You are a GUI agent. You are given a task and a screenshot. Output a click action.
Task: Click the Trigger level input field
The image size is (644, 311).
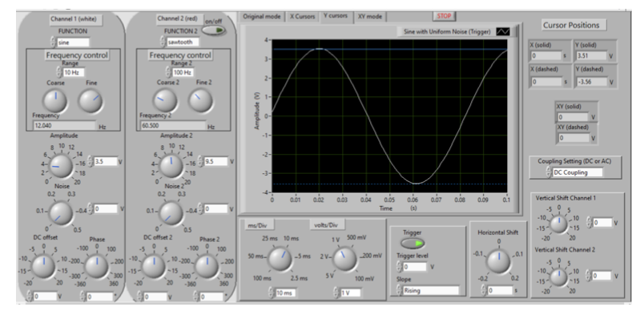click(x=415, y=267)
